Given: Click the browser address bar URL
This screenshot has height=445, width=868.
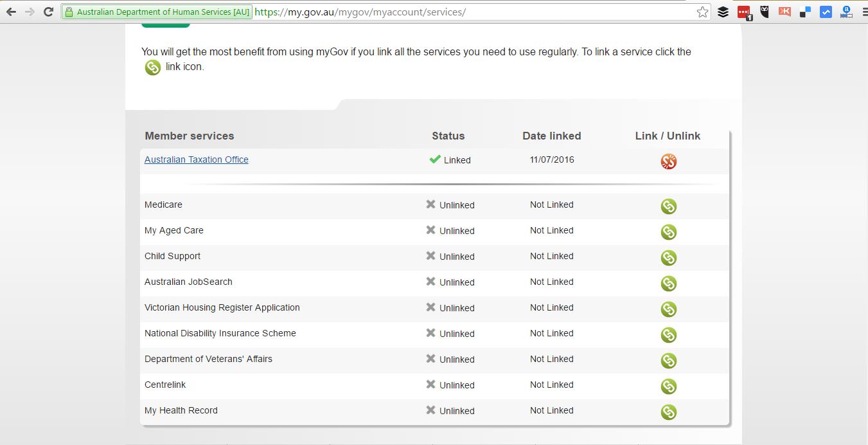Looking at the screenshot, I should click(360, 12).
